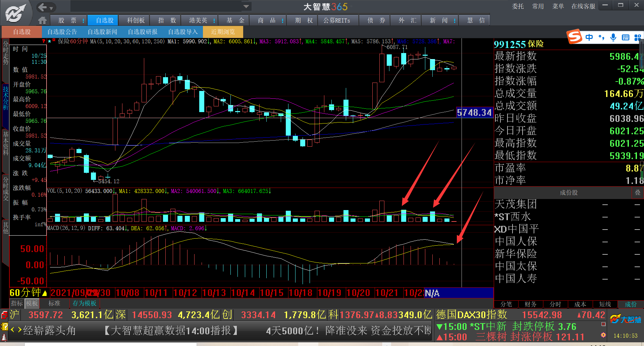Toggle Sogou Chinese/English 中 mode
Image resolution: width=644 pixels, height=346 pixels.
pyautogui.click(x=589, y=37)
